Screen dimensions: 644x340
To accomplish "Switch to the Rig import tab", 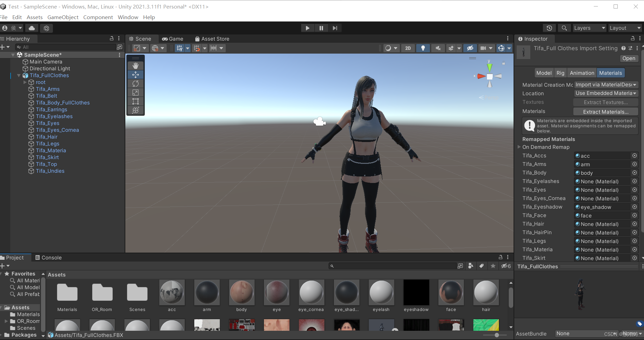I will [560, 73].
